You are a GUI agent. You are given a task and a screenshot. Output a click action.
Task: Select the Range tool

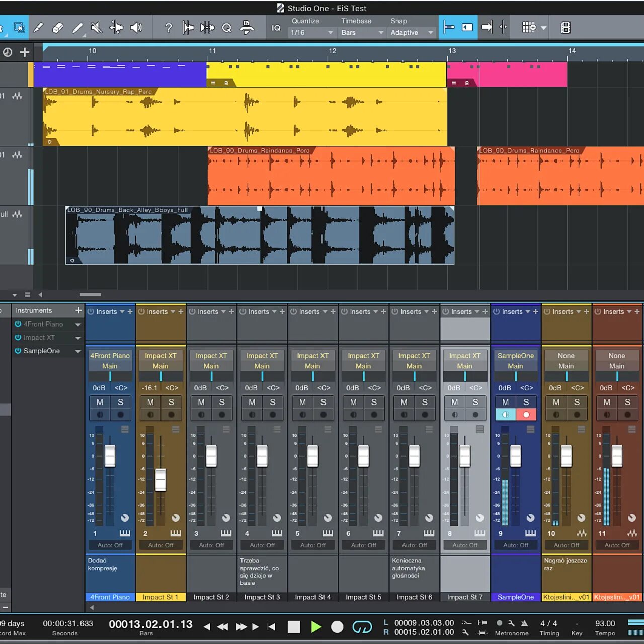point(19,28)
